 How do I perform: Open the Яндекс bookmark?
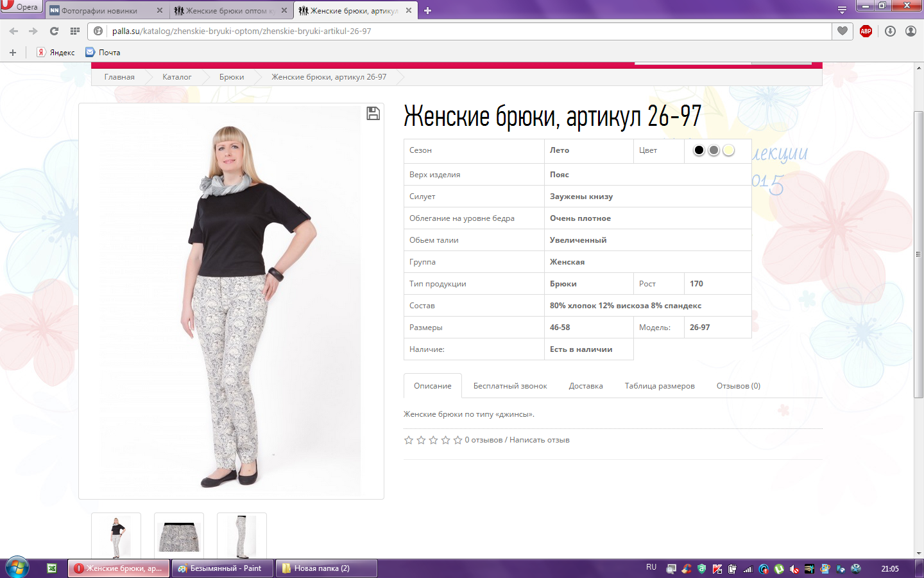56,52
